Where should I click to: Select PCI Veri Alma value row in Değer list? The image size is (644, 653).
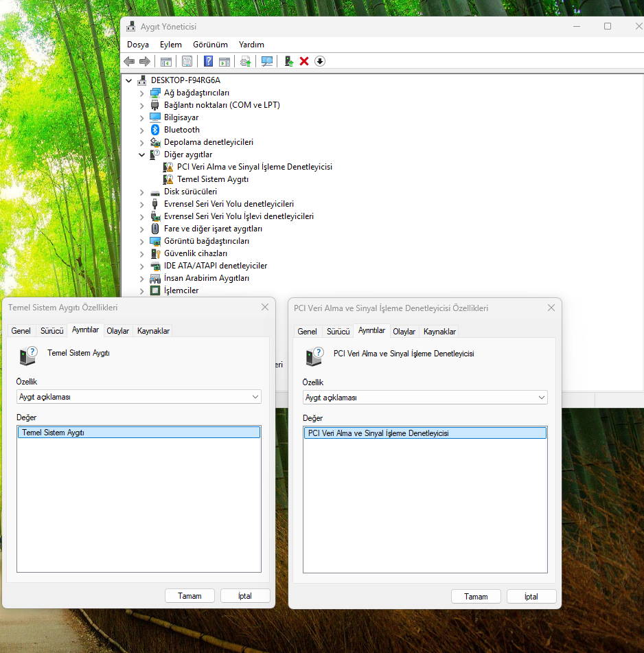point(425,433)
